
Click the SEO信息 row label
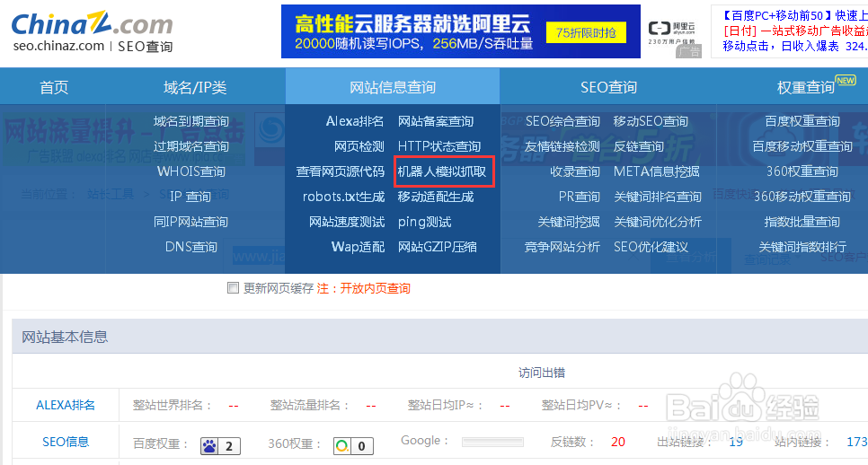[x=66, y=442]
